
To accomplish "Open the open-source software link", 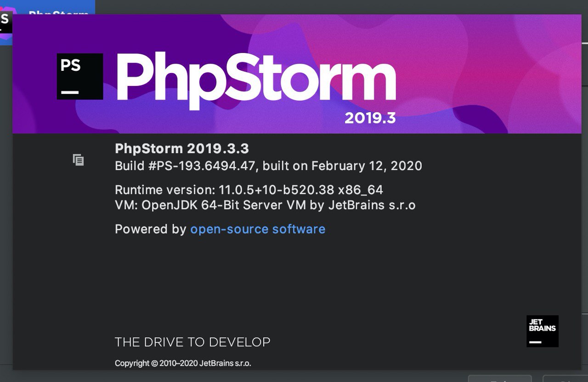I will pos(258,229).
